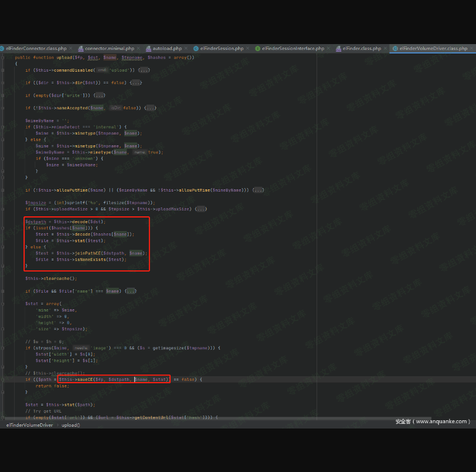
Task: Close the elFinderVolumeDriver.class.php tab
Action: pos(472,48)
